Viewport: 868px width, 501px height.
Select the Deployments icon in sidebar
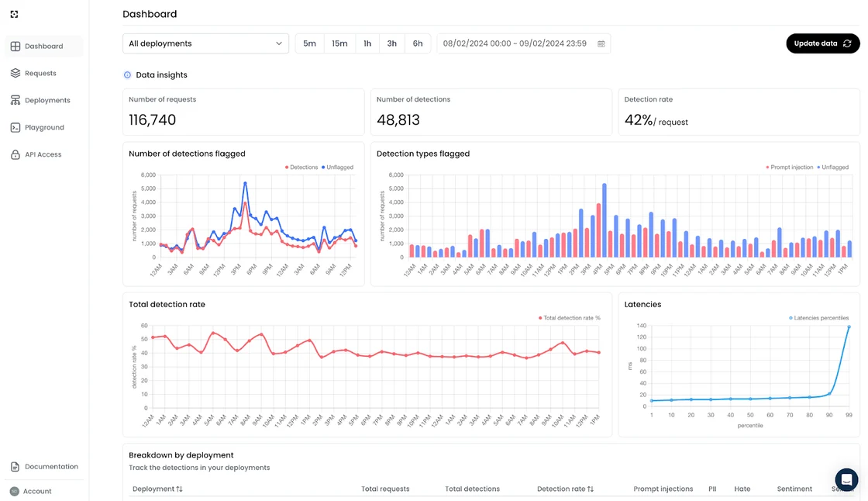point(15,100)
